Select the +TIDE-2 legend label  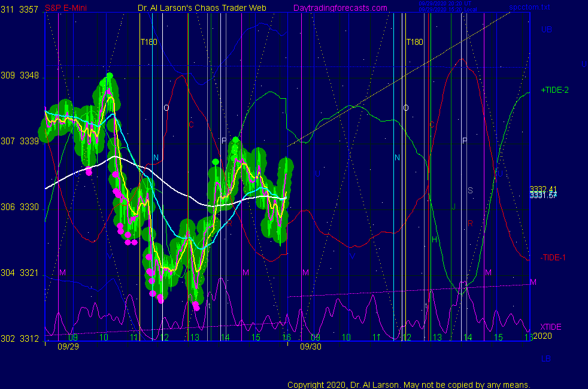point(554,90)
